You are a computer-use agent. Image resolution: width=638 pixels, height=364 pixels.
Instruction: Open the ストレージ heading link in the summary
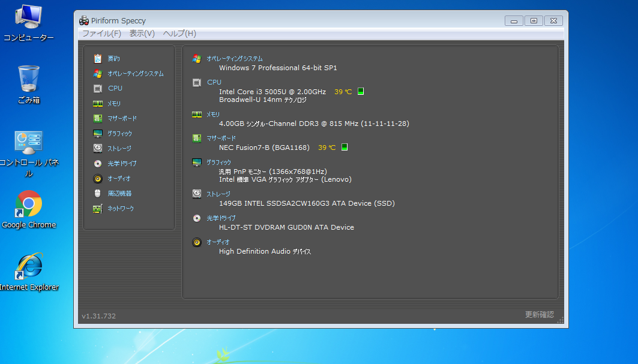218,194
